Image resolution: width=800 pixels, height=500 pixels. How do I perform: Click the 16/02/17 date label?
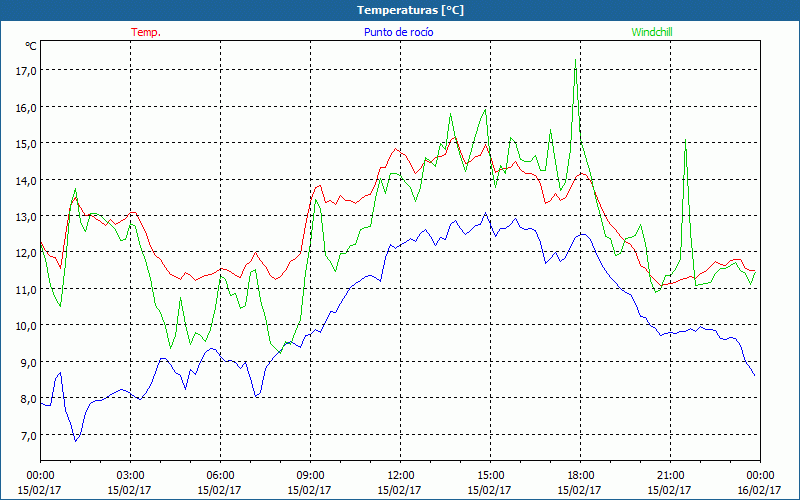pyautogui.click(x=760, y=490)
